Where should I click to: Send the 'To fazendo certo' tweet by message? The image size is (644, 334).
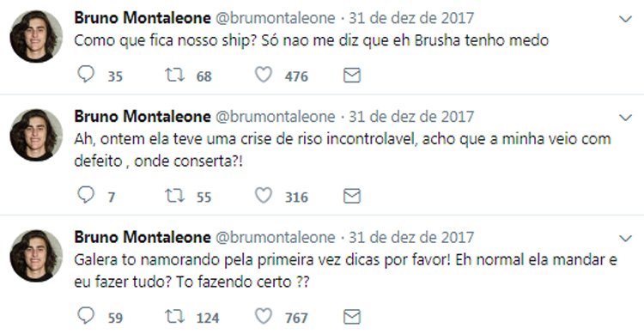tap(351, 317)
